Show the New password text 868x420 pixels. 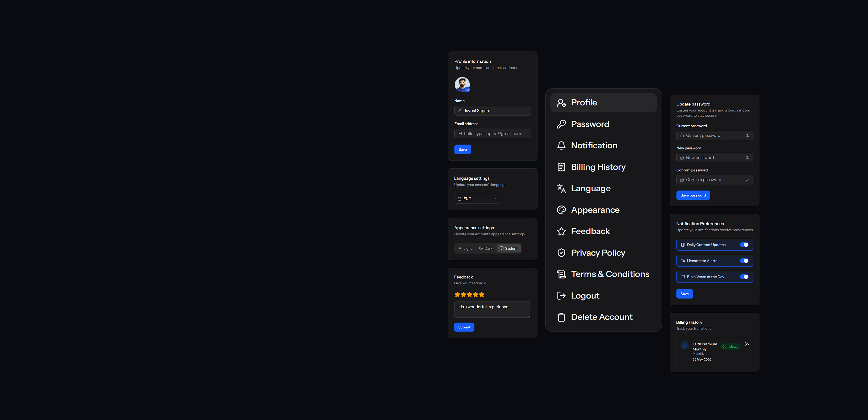pos(747,158)
